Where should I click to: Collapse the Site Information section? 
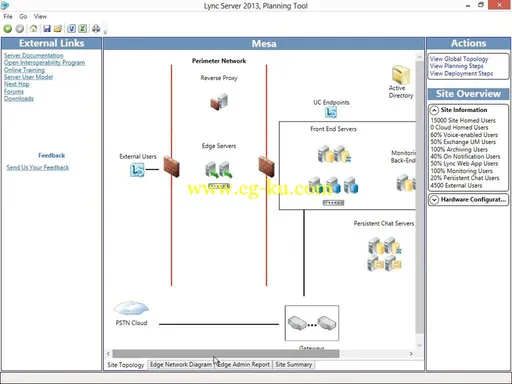pos(434,110)
